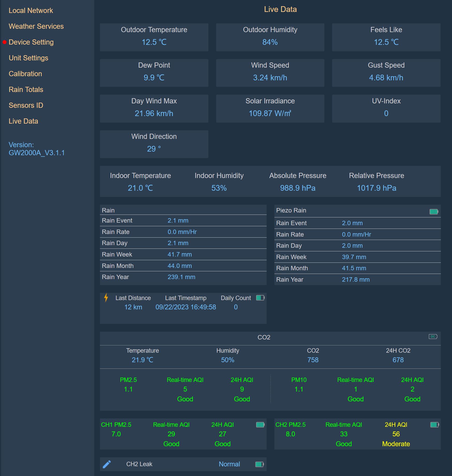The height and width of the screenshot is (476, 452).
Task: Click the lightning bolt icon in the lightning panel
Action: tap(106, 298)
